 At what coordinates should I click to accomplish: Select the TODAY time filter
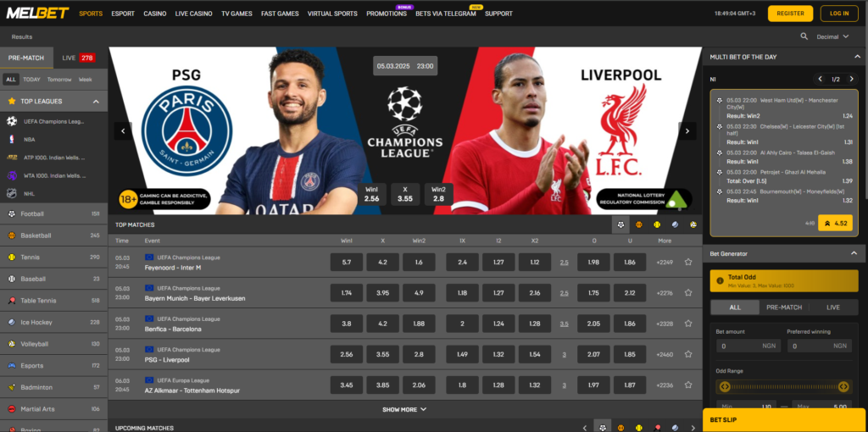[31, 79]
